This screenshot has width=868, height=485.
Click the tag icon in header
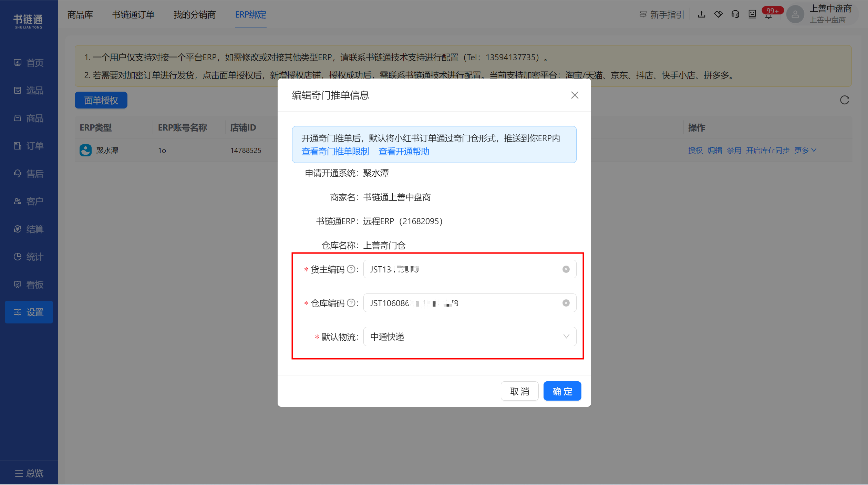pyautogui.click(x=718, y=14)
